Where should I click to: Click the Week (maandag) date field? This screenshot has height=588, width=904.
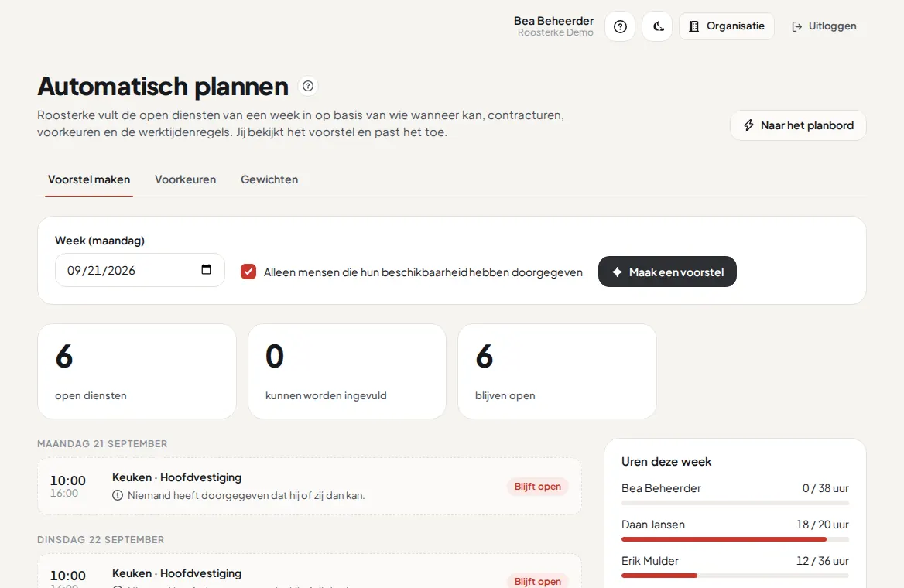coord(139,270)
